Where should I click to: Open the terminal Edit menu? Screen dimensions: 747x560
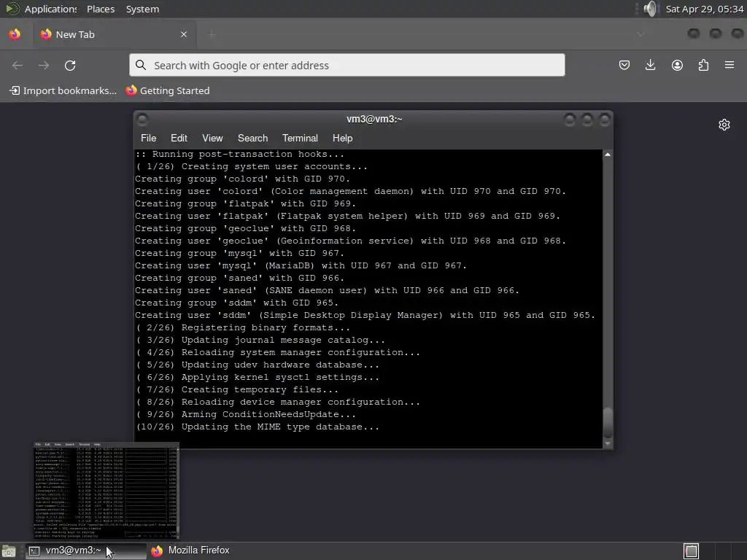coord(179,138)
